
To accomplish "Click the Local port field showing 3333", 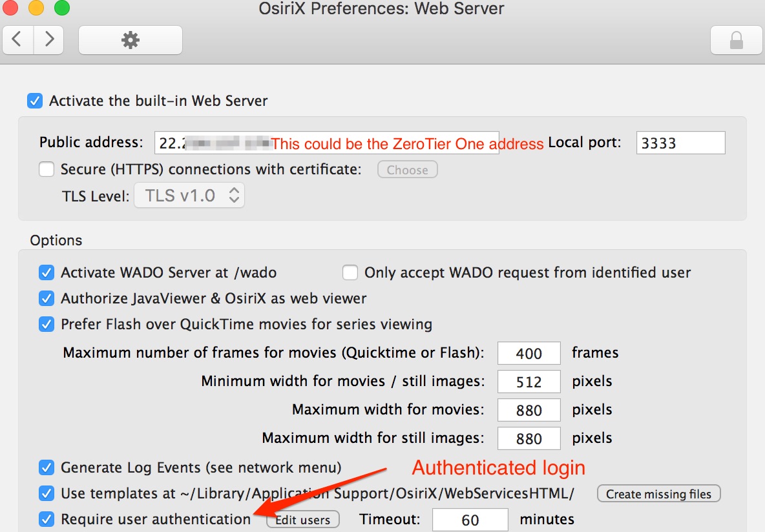I will click(680, 143).
